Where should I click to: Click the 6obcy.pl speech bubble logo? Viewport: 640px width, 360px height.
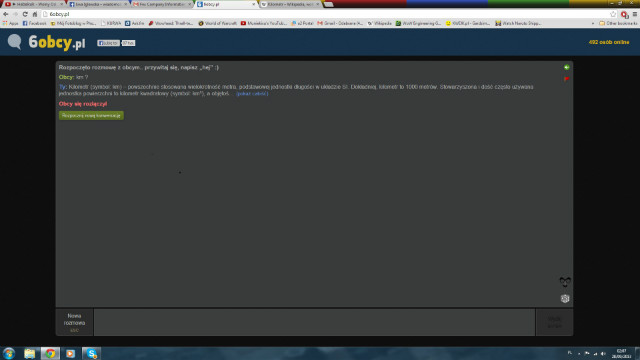[x=14, y=42]
